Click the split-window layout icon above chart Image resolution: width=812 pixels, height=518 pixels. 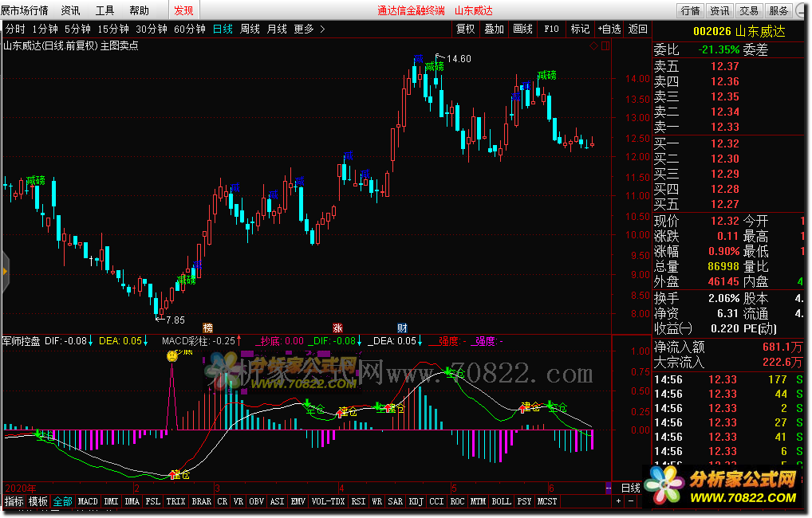tap(605, 45)
